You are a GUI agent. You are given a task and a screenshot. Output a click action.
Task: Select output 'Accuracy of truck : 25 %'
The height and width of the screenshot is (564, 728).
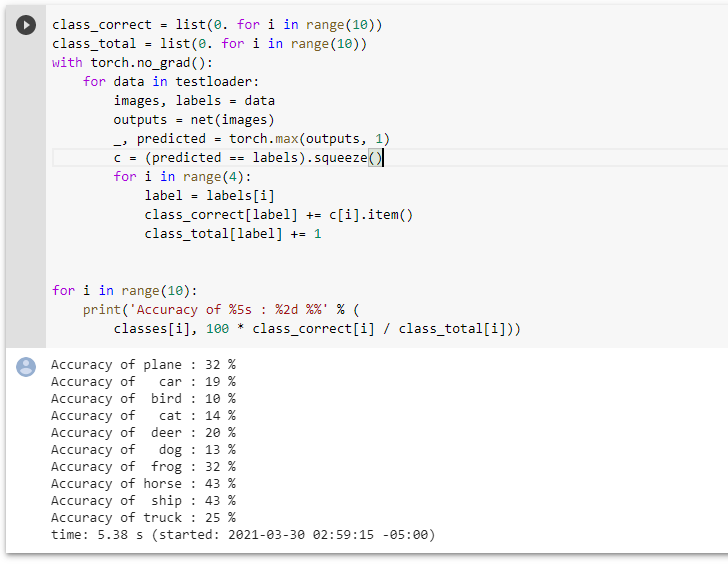pyautogui.click(x=143, y=518)
